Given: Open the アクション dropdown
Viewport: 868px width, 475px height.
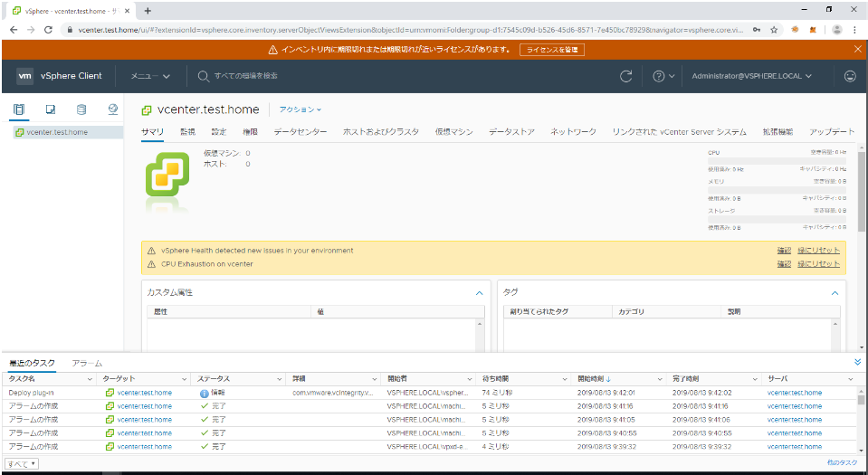Looking at the screenshot, I should click(300, 109).
